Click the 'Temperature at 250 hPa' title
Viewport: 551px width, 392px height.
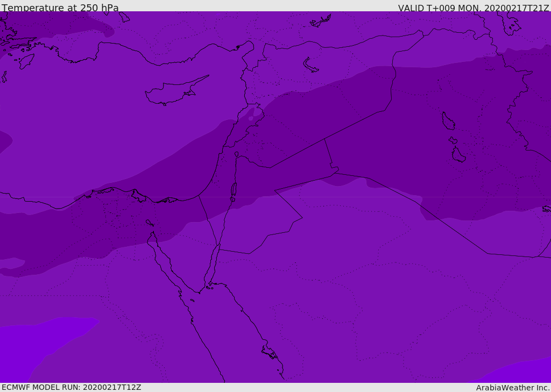pyautogui.click(x=60, y=8)
